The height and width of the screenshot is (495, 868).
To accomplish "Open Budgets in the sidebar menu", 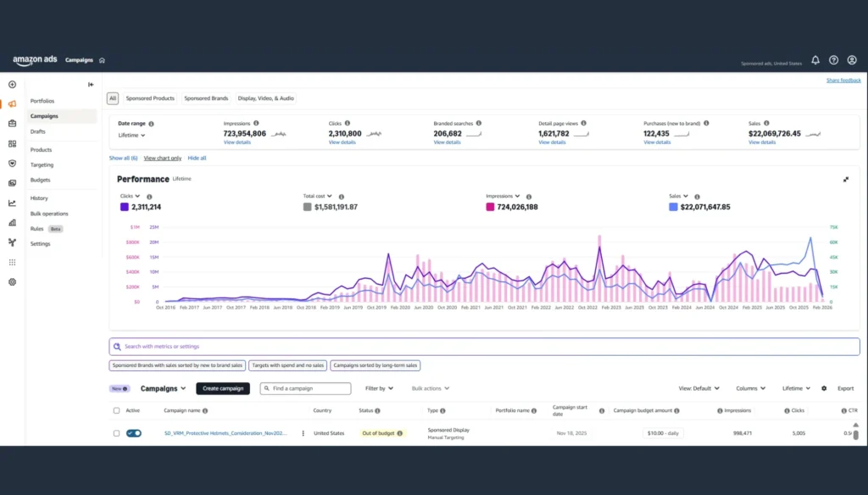I will [40, 180].
